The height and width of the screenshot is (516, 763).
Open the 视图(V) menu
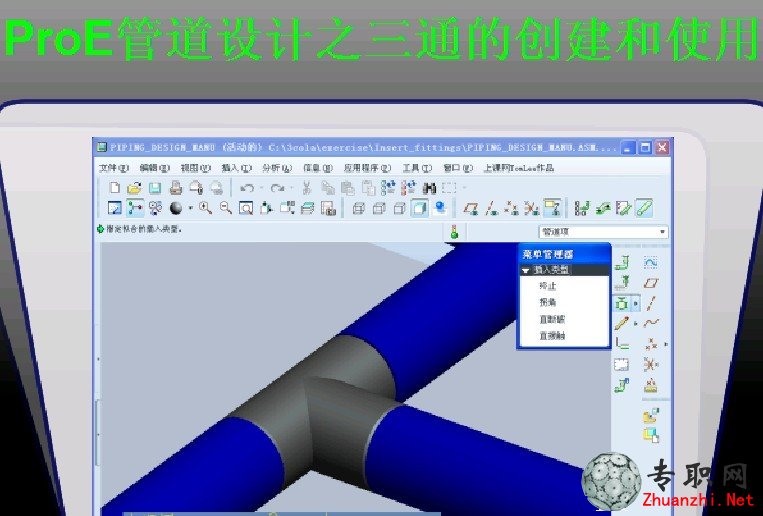(x=195, y=168)
